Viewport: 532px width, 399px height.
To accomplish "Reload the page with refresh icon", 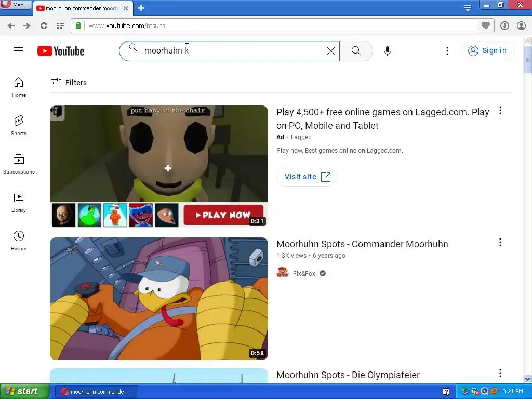I will pyautogui.click(x=44, y=26).
